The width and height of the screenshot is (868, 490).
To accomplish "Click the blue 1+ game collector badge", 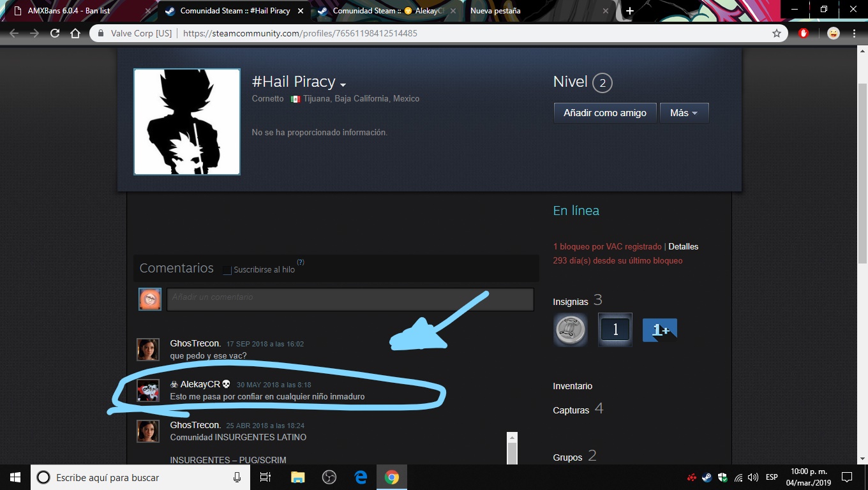I will pos(660,330).
